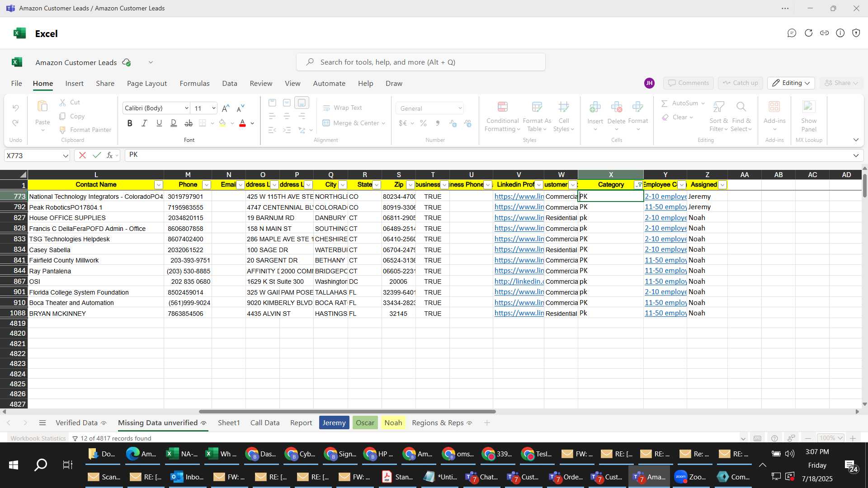
Task: Open the Name Box X773 dropdown
Action: (66, 156)
